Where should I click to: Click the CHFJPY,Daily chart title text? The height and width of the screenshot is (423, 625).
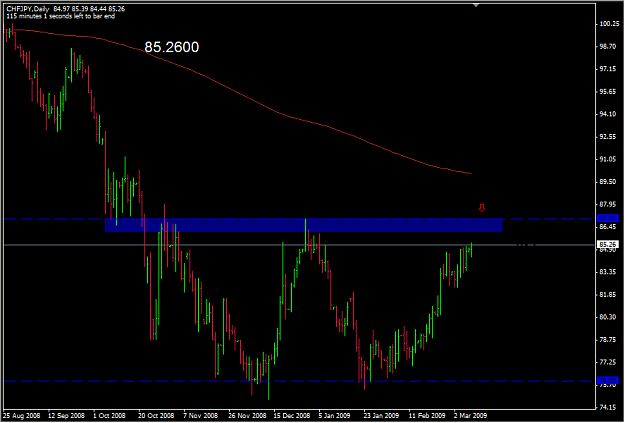pyautogui.click(x=28, y=9)
